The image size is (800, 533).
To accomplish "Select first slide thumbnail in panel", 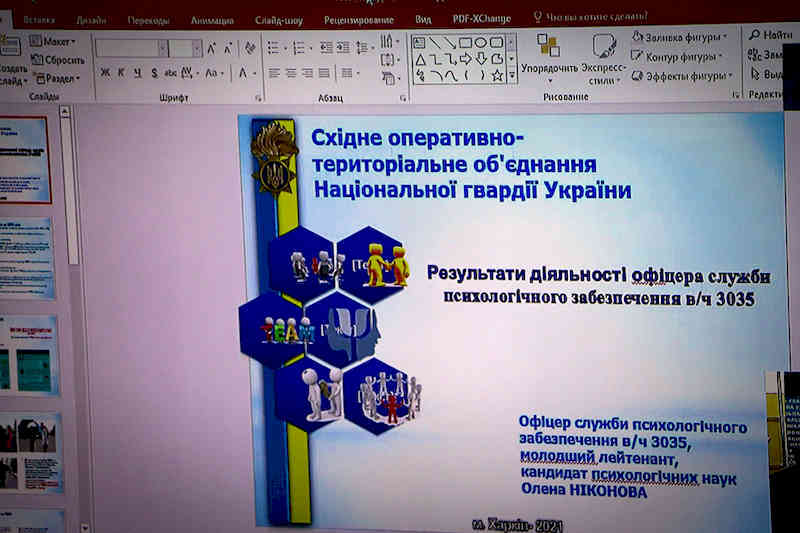I will pos(24,160).
